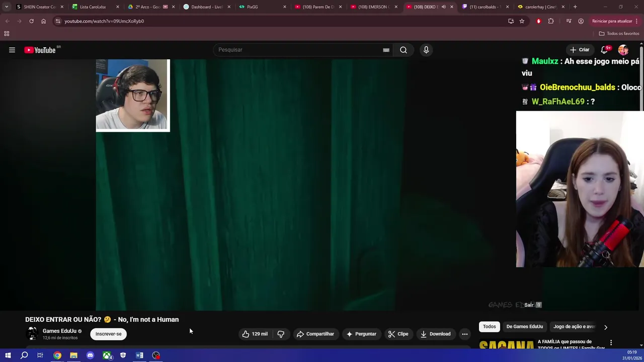Screen dimensions: 644x362
Task: Select the Todos filter chip
Action: click(490, 327)
